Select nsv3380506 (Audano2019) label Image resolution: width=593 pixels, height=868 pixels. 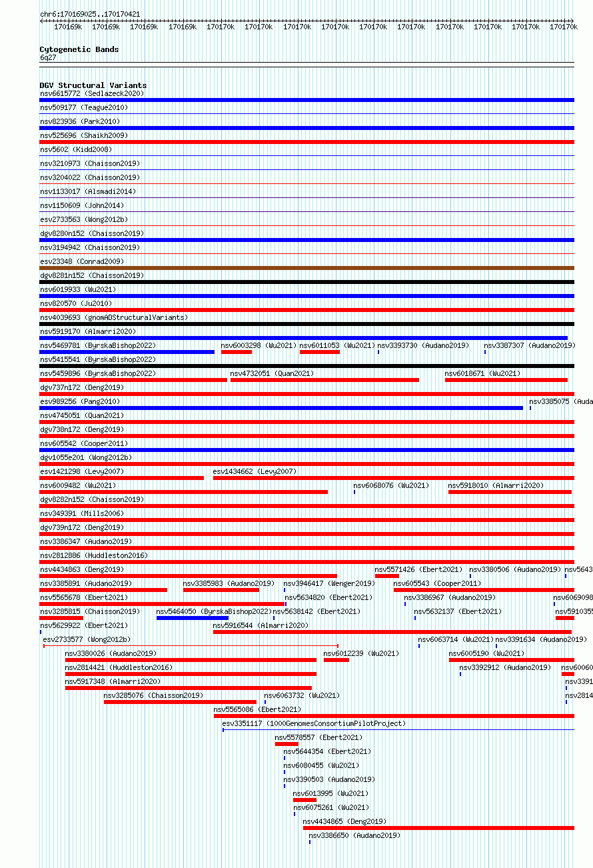515,569
